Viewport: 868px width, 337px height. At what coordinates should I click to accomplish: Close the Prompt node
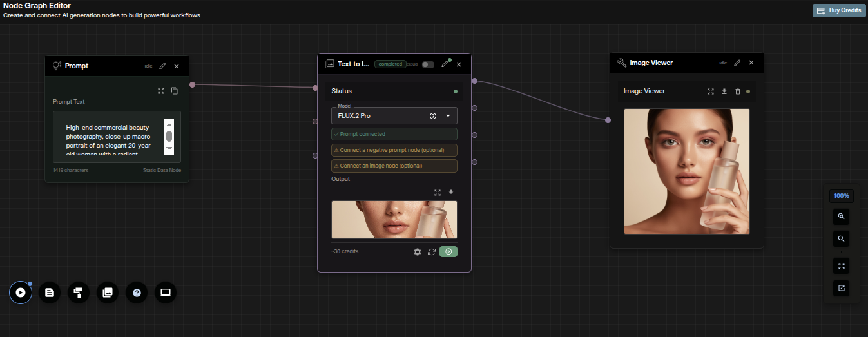tap(177, 66)
